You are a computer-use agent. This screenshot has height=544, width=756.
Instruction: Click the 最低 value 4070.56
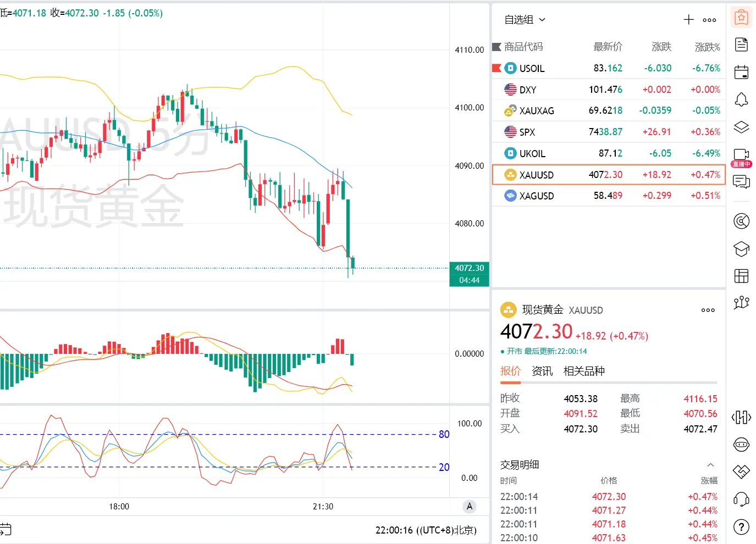click(x=700, y=413)
